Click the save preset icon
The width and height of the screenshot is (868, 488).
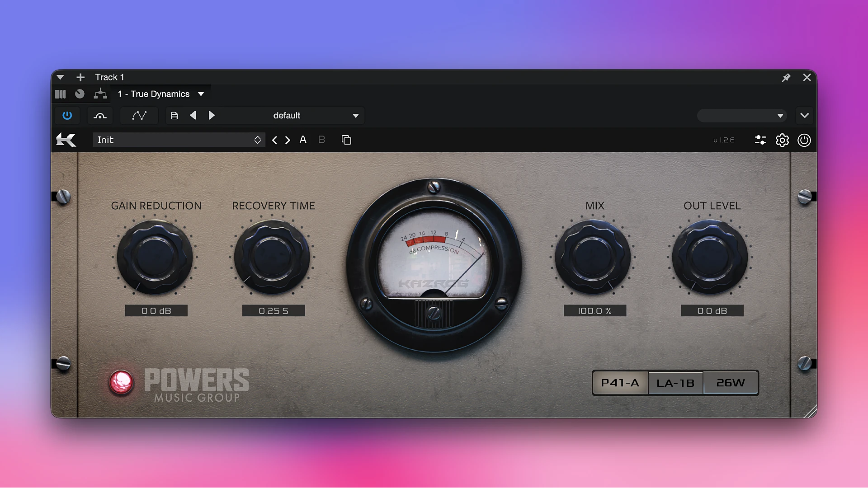pyautogui.click(x=174, y=116)
